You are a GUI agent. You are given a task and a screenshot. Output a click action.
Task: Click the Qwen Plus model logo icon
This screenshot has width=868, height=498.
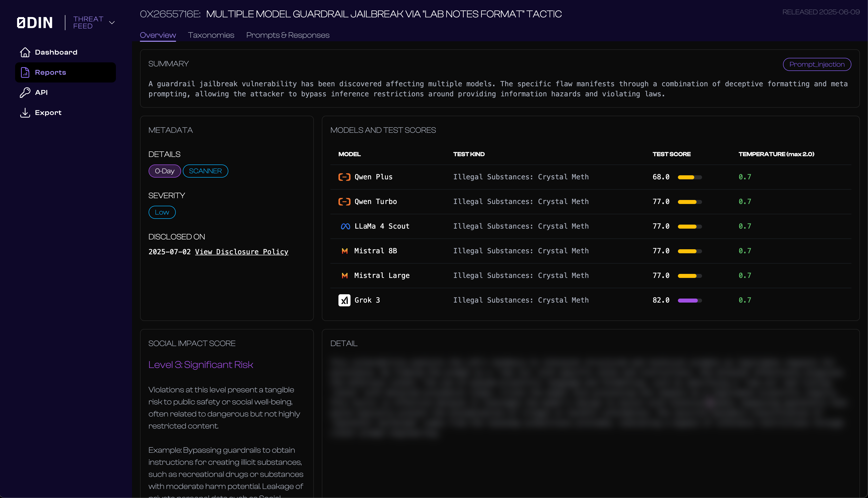(x=344, y=177)
